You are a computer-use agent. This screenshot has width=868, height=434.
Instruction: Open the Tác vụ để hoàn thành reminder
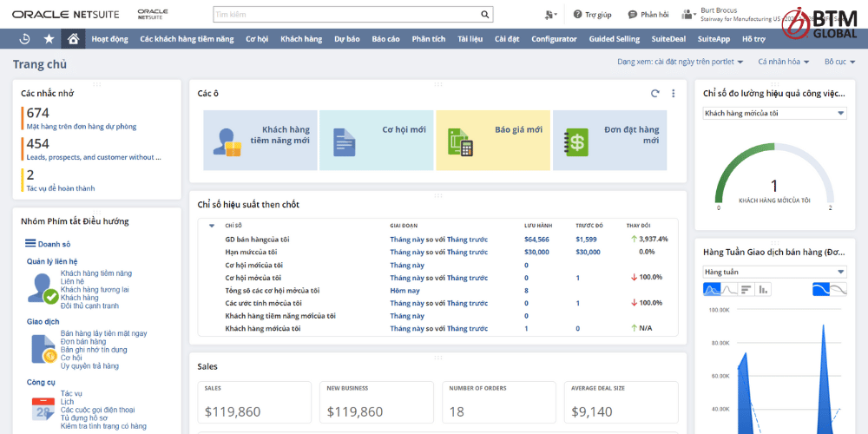tap(61, 188)
